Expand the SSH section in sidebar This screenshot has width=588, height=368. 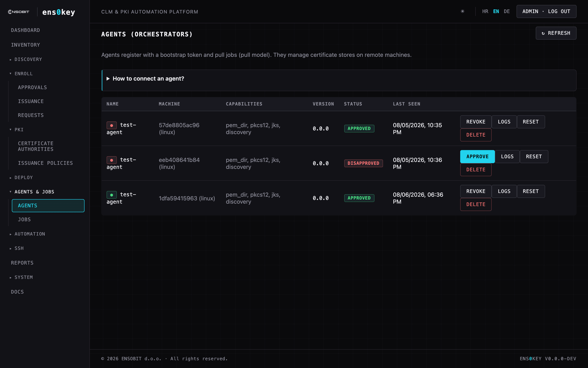(x=16, y=248)
